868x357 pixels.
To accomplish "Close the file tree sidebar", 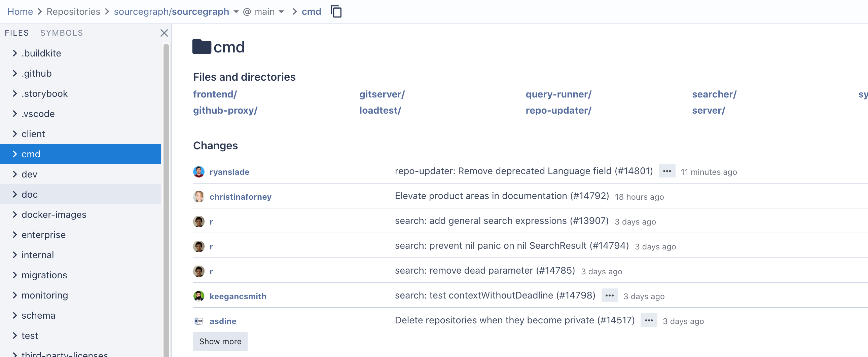I will pyautogui.click(x=164, y=33).
